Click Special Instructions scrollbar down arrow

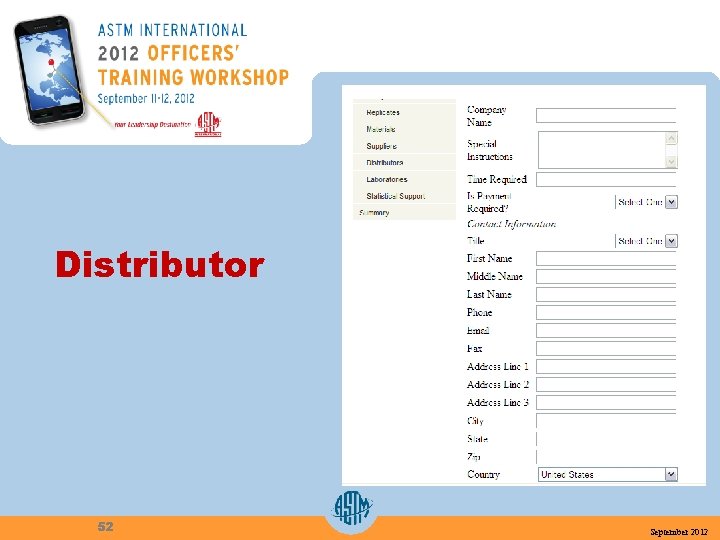(671, 162)
